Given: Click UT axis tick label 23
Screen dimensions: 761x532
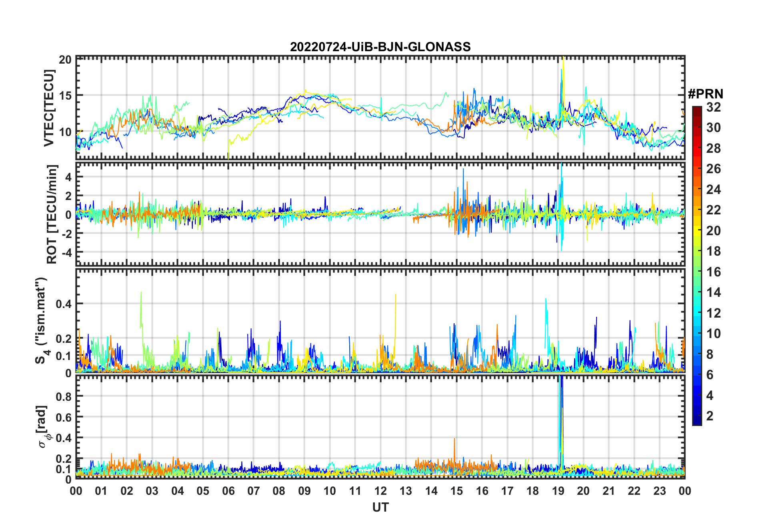Looking at the screenshot, I should [x=659, y=491].
